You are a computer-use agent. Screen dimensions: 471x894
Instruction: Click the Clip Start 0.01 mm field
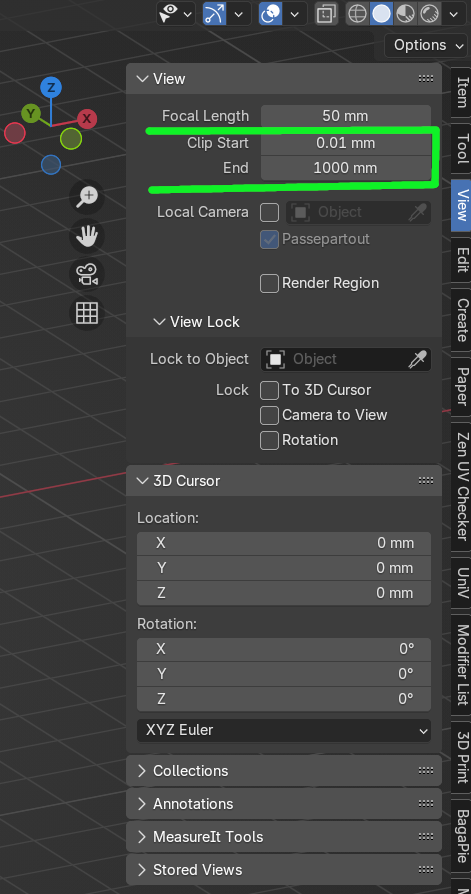click(346, 143)
